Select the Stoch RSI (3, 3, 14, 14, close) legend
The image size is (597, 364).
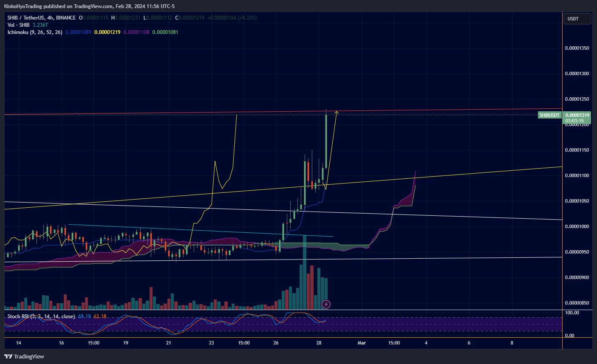(41, 316)
